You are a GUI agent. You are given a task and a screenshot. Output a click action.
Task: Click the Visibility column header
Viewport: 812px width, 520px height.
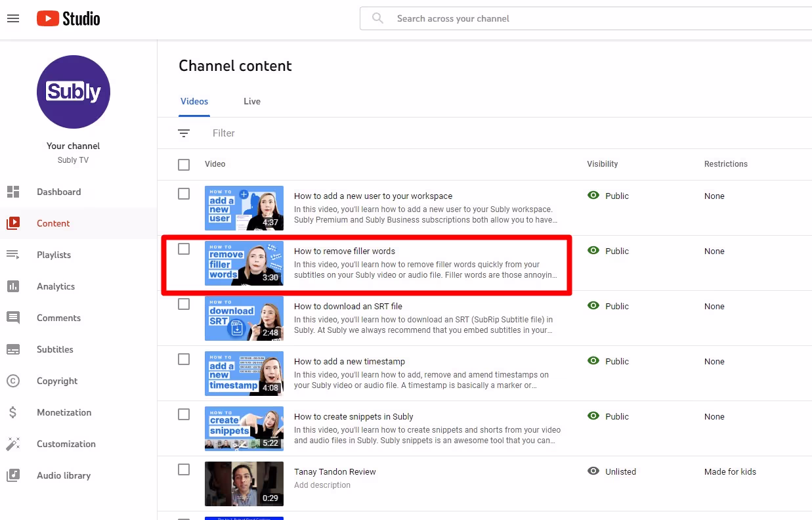(603, 164)
